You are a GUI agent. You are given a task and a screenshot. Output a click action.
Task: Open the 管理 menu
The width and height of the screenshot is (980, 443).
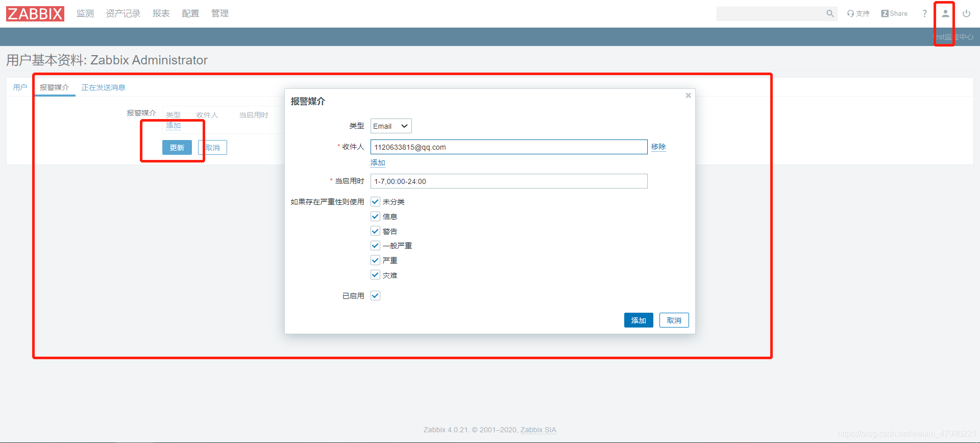click(220, 13)
